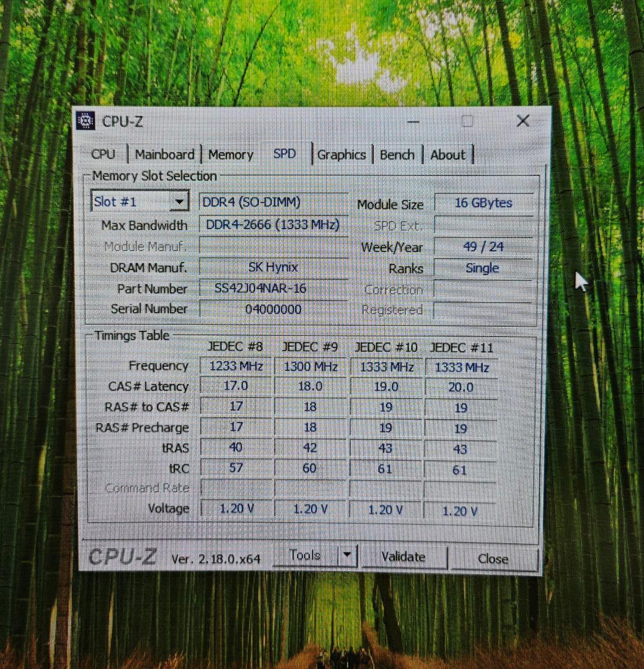Click the CPU-Z title bar icon
The height and width of the screenshot is (669, 644).
pos(86,121)
